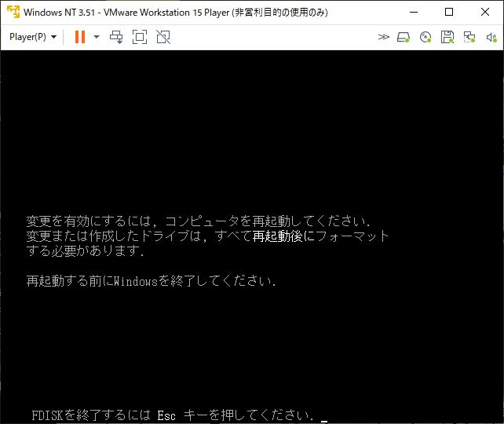This screenshot has width=504, height=424.
Task: Click the line 'する必要があります.'
Action: point(86,250)
